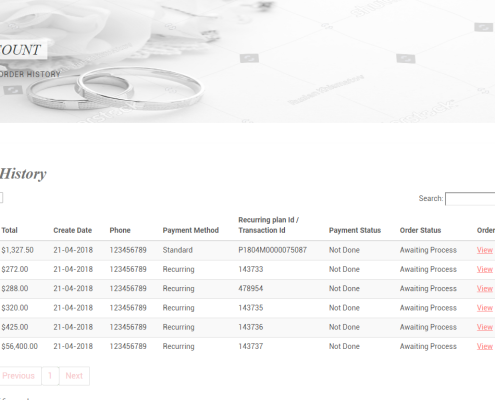
Task: Focus the Search input field
Action: [470, 199]
